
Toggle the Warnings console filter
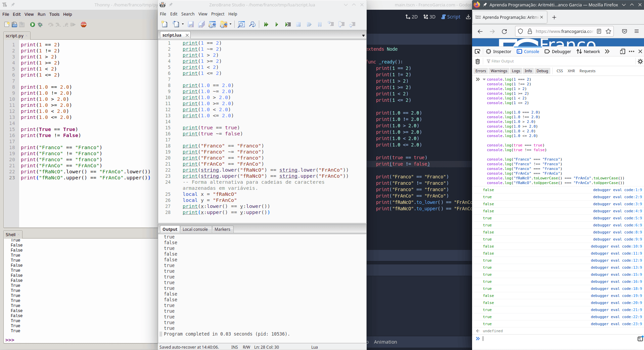pyautogui.click(x=499, y=71)
